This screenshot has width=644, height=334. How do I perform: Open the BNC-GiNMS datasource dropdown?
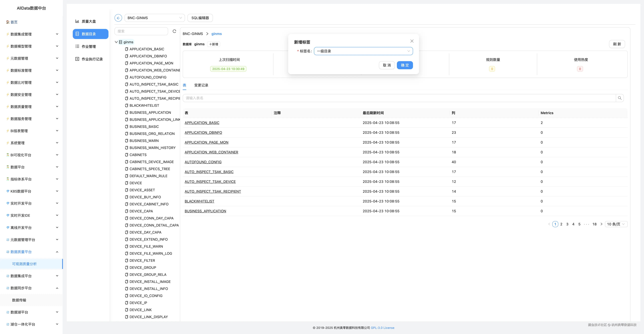click(154, 18)
